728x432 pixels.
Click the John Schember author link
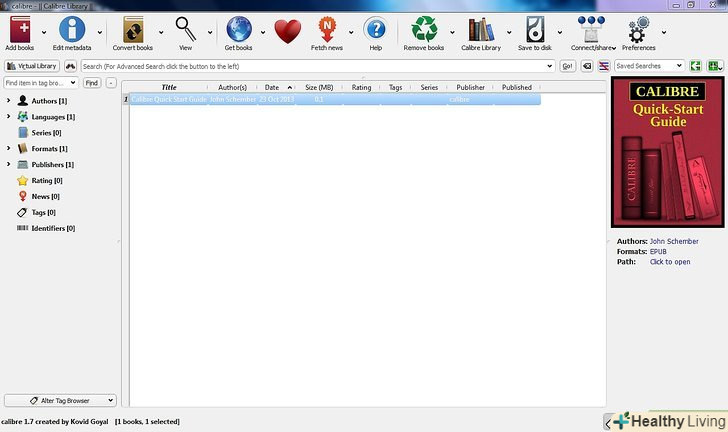coord(674,241)
